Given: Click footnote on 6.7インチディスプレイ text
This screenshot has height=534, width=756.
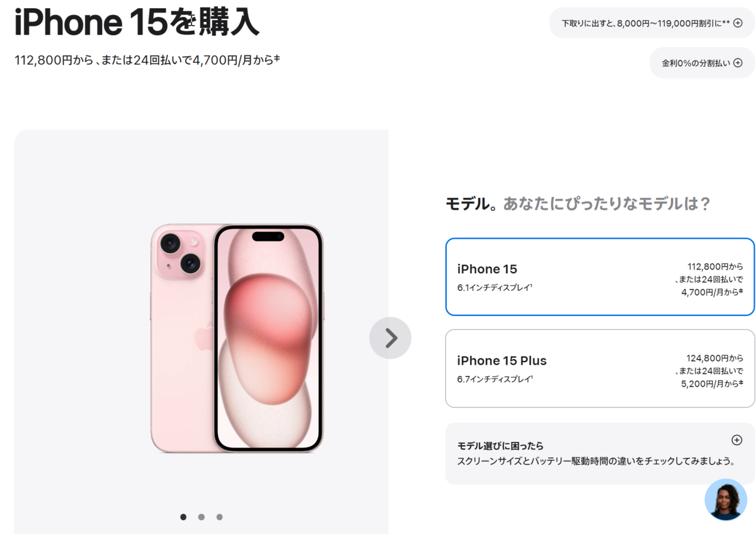Looking at the screenshot, I should click(531, 377).
